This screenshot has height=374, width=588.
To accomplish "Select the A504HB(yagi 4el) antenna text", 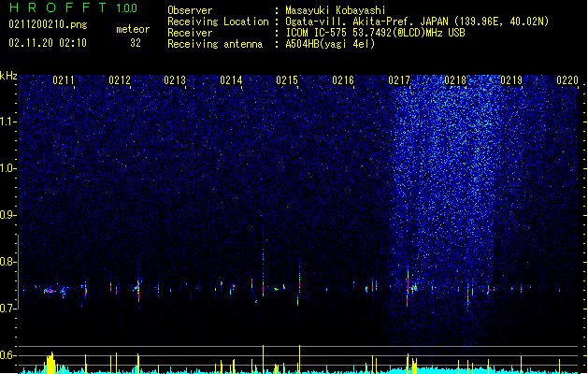I will [330, 44].
